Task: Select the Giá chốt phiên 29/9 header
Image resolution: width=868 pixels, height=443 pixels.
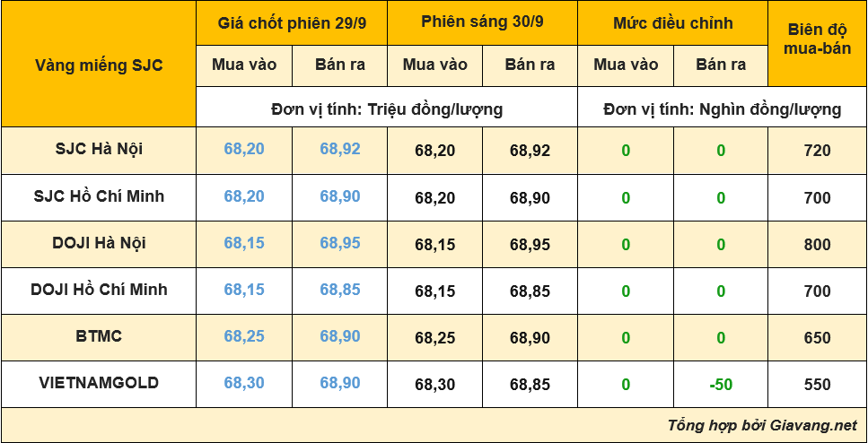Action: click(x=292, y=23)
